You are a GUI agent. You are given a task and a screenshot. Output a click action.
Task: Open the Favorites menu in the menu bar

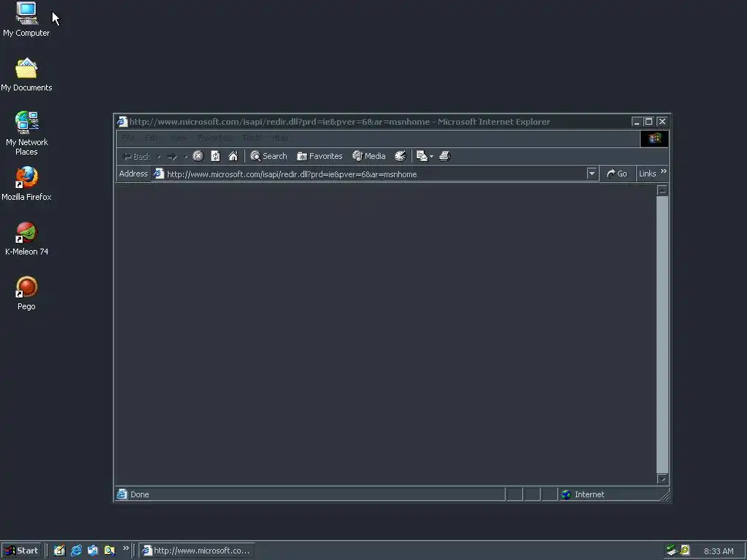(214, 138)
